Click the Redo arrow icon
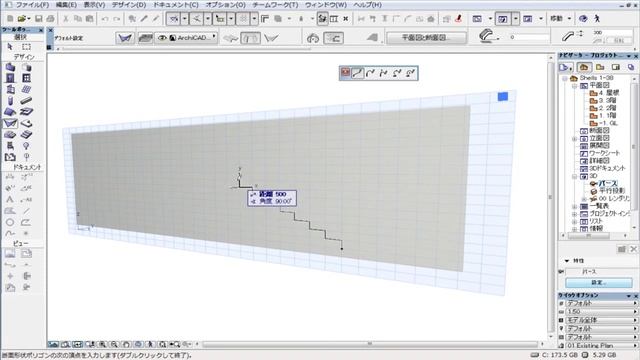Image resolution: width=640 pixels, height=360 pixels. (x=117, y=19)
